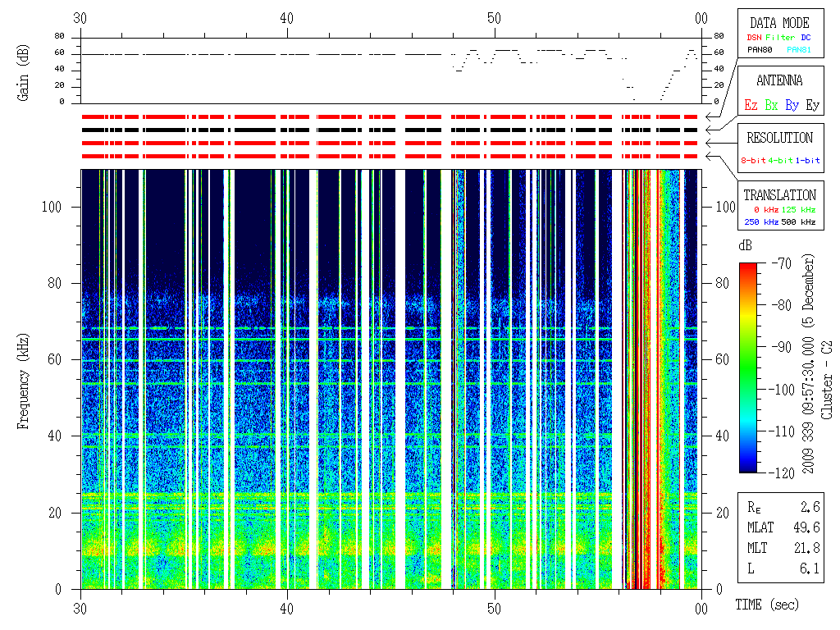
Task: Click the TIME (sec) axis label
Action: [765, 605]
